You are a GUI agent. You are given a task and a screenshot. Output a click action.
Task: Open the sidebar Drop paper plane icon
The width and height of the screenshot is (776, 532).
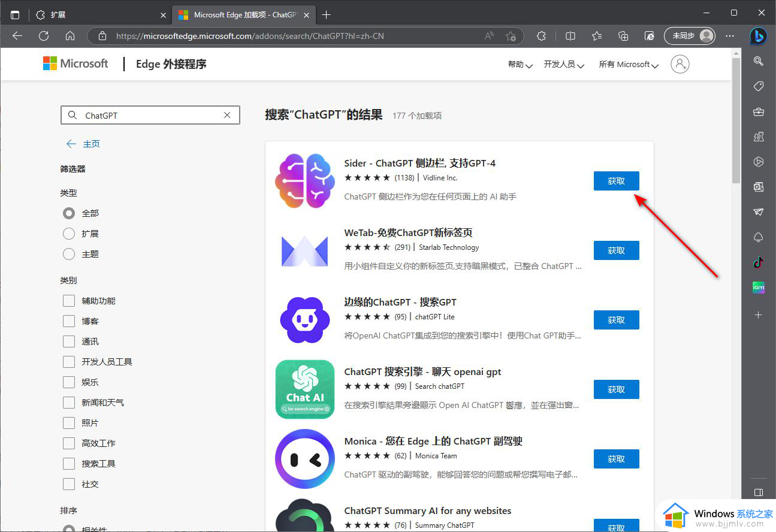coord(759,212)
